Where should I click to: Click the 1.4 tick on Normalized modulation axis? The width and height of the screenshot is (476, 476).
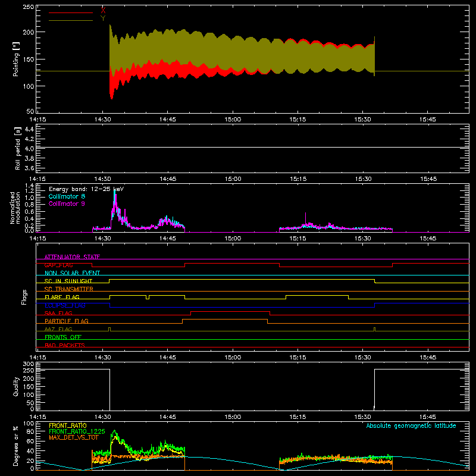29,186
